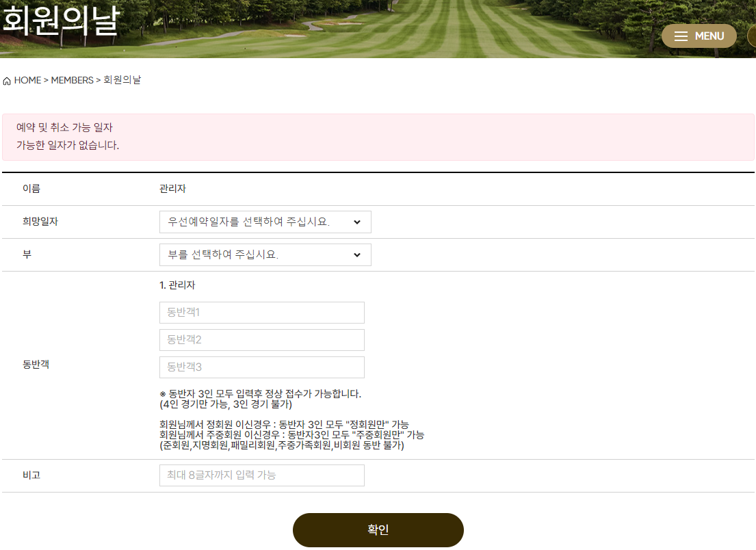Click the hamburger icon in the MENU button
The width and height of the screenshot is (756, 550).
681,36
